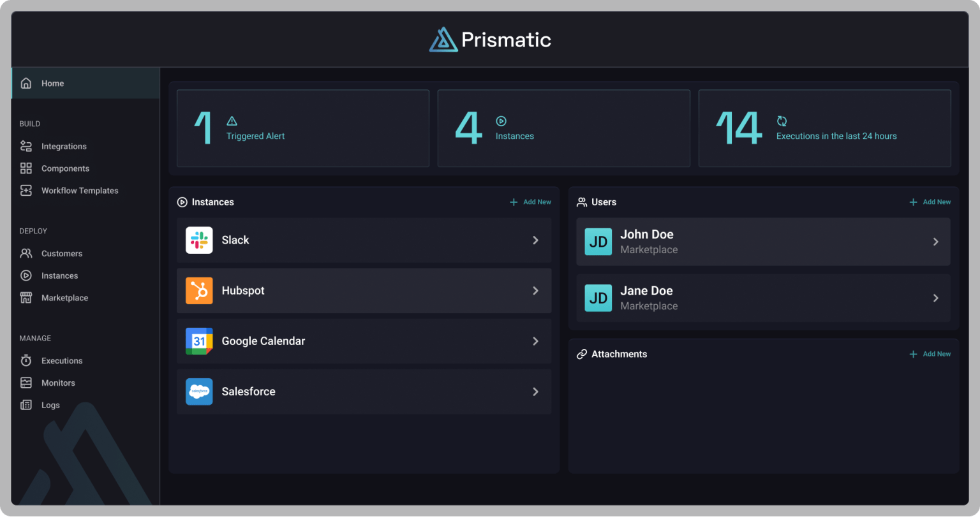This screenshot has width=980, height=521.
Task: Expand the Slack instance chevron
Action: click(535, 240)
